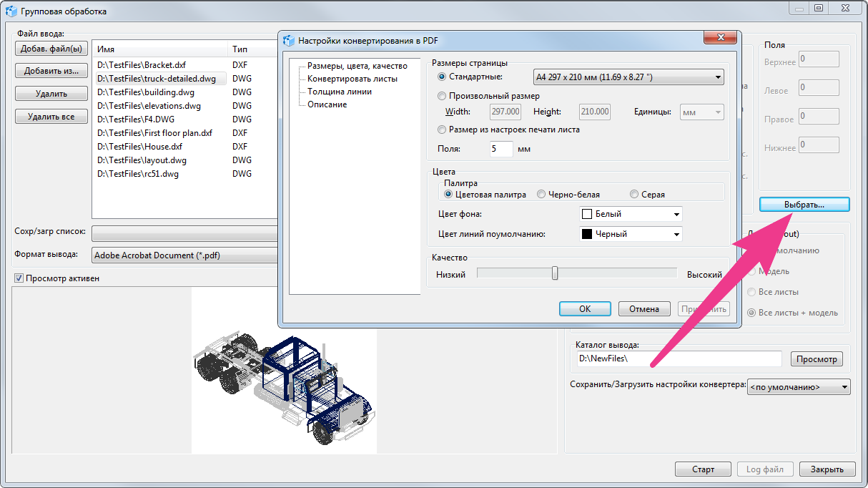
Task: Click the Каталог вывода path field
Action: [x=679, y=358]
